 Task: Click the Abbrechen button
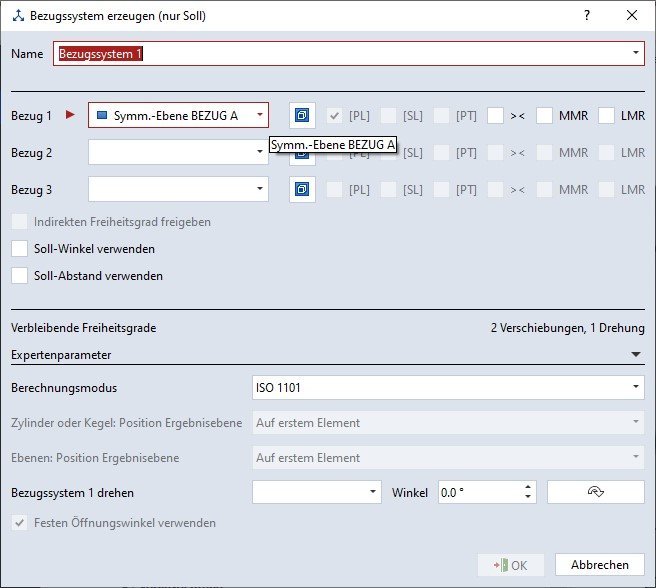(x=599, y=564)
